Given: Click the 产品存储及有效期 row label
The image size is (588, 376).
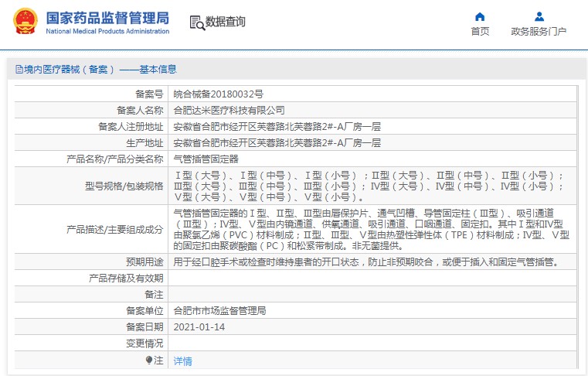Looking at the screenshot, I should pos(126,278).
